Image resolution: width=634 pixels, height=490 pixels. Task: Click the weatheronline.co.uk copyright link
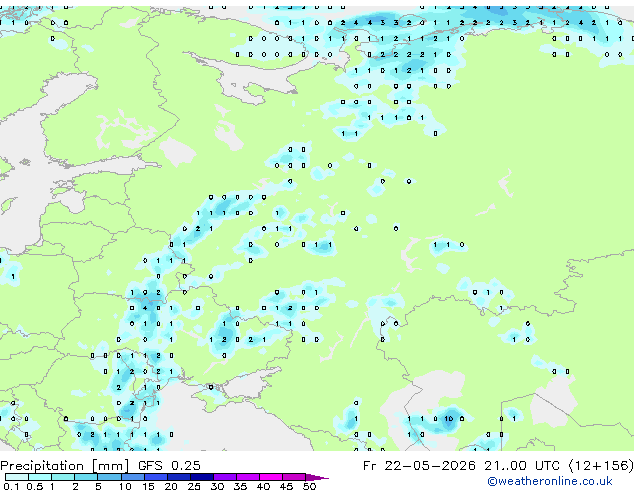click(x=550, y=481)
